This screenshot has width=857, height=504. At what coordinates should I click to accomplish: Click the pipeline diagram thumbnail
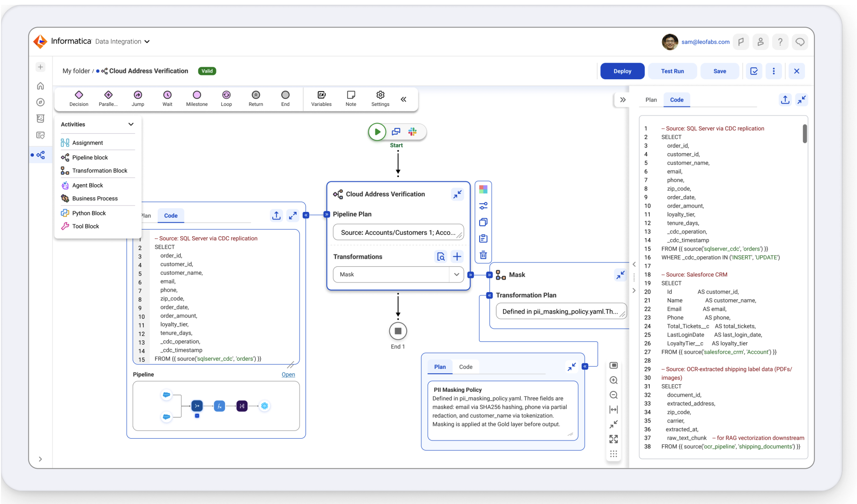(216, 406)
